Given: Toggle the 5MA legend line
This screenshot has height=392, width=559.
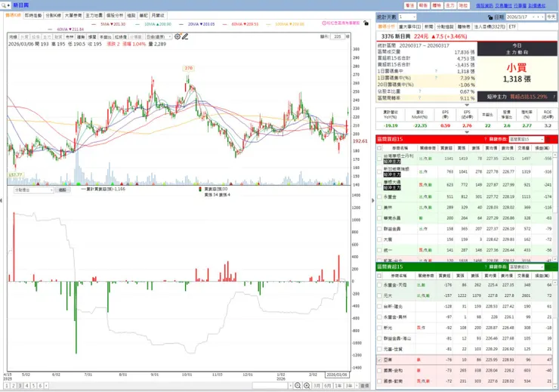Looking at the screenshot, I should coord(108,24).
